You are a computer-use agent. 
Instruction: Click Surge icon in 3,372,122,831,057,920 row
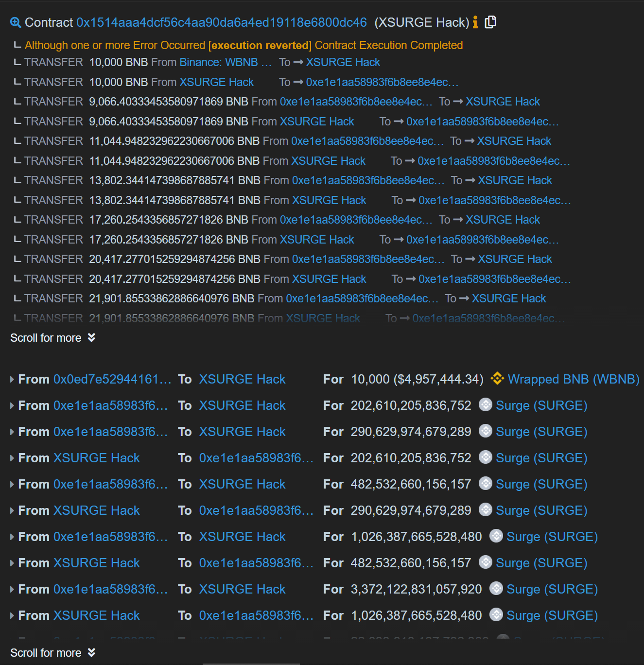(496, 588)
